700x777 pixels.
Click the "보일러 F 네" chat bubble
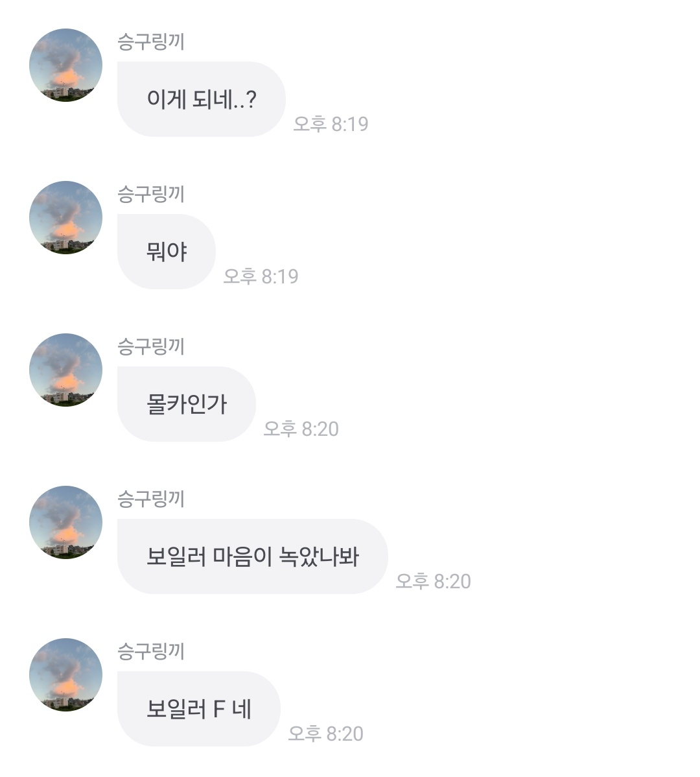coord(198,709)
